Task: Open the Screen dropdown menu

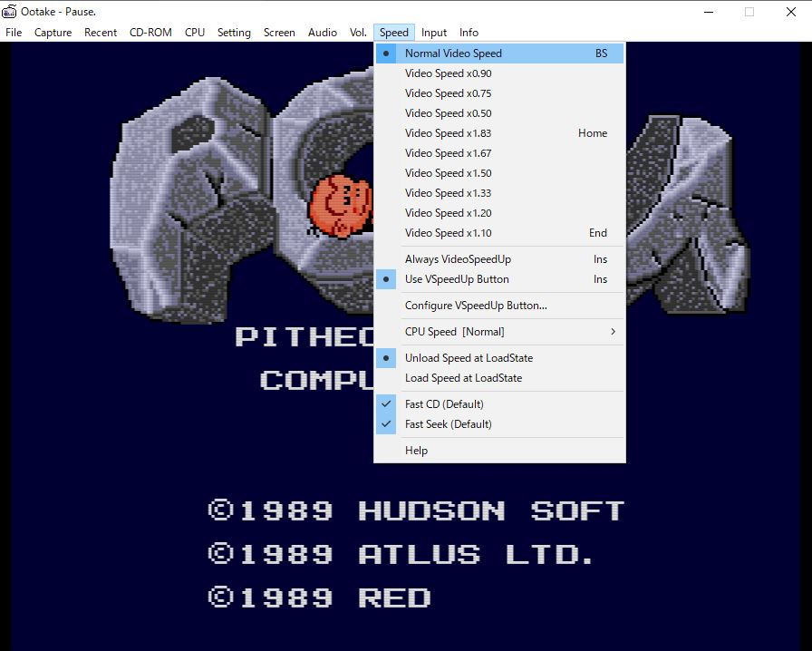Action: click(279, 33)
